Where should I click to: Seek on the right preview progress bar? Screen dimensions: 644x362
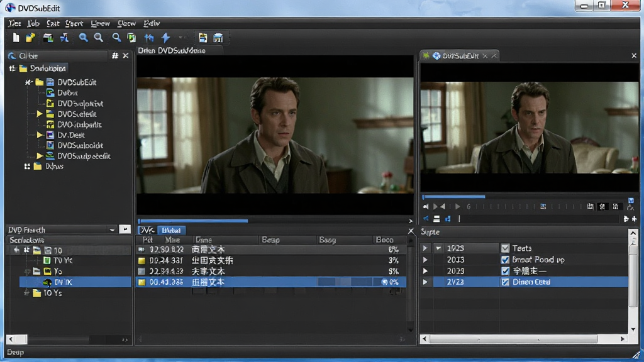point(530,197)
